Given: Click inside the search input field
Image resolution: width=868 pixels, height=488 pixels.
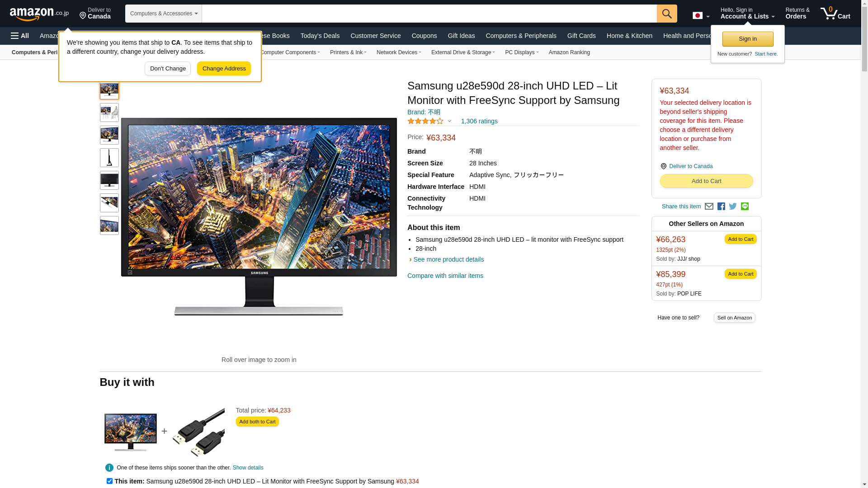Looking at the screenshot, I should coord(429,14).
